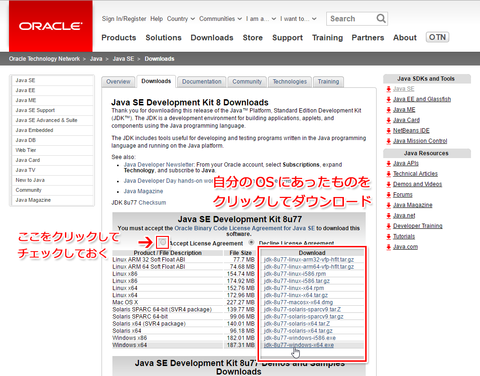This screenshot has width=480, height=376.
Task: Click the Java Developer Newsletter link
Action: tap(159, 165)
